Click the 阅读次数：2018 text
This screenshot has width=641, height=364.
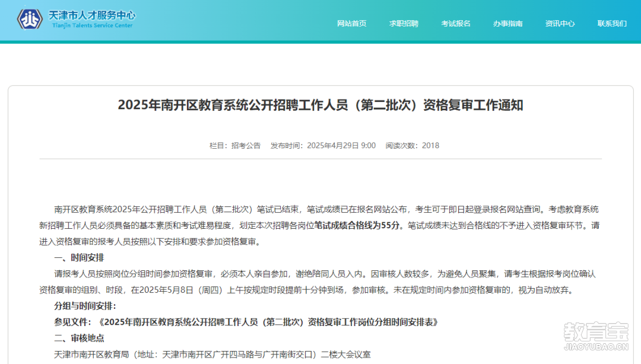point(412,146)
